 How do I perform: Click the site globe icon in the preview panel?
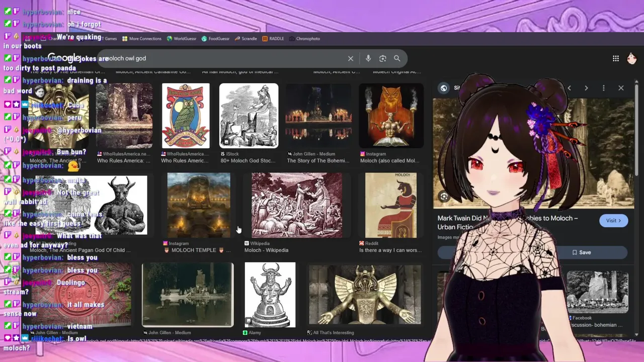(444, 88)
